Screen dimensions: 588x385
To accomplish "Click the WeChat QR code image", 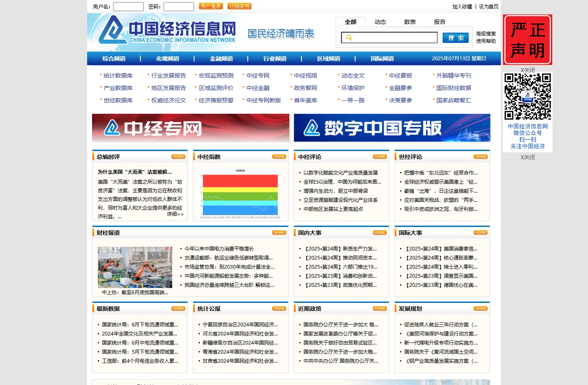I will [x=527, y=97].
